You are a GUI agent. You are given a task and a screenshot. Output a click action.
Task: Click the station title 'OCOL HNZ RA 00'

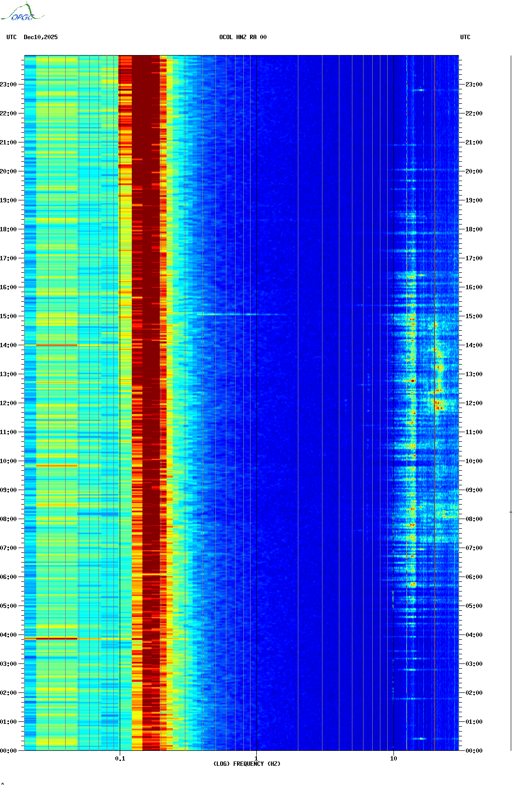[x=243, y=37]
